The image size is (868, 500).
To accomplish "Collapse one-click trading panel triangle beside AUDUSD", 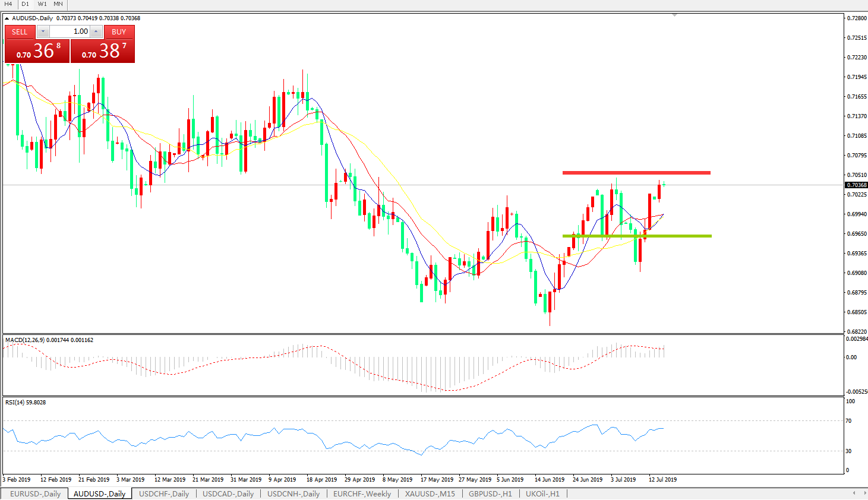I will (7, 18).
